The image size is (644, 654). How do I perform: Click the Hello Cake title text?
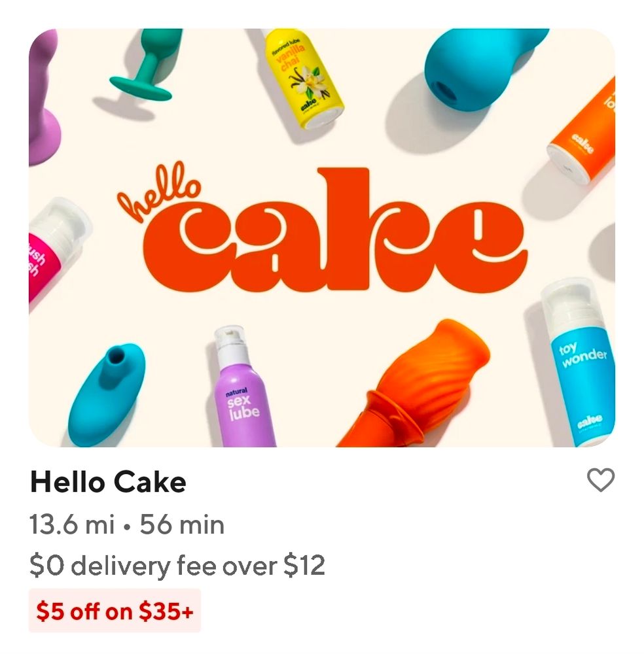108,483
